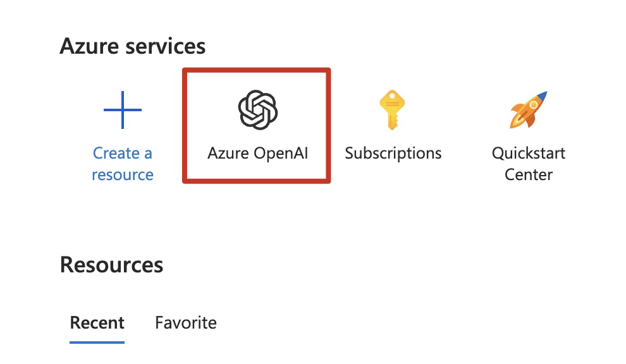Select the Recent tab under Resources
The height and width of the screenshot is (364, 626).
[x=97, y=323]
